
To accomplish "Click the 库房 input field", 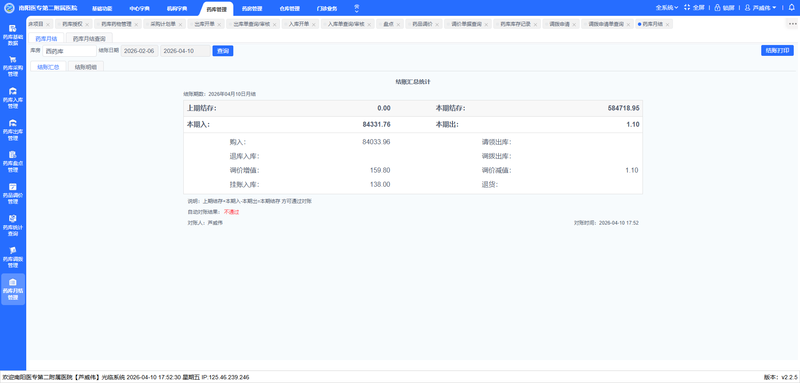I will click(69, 51).
